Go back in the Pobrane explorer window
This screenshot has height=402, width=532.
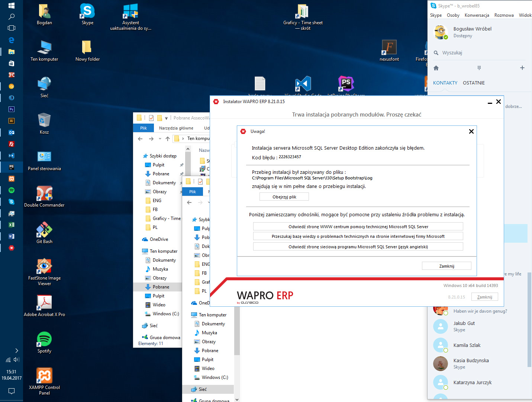[140, 138]
